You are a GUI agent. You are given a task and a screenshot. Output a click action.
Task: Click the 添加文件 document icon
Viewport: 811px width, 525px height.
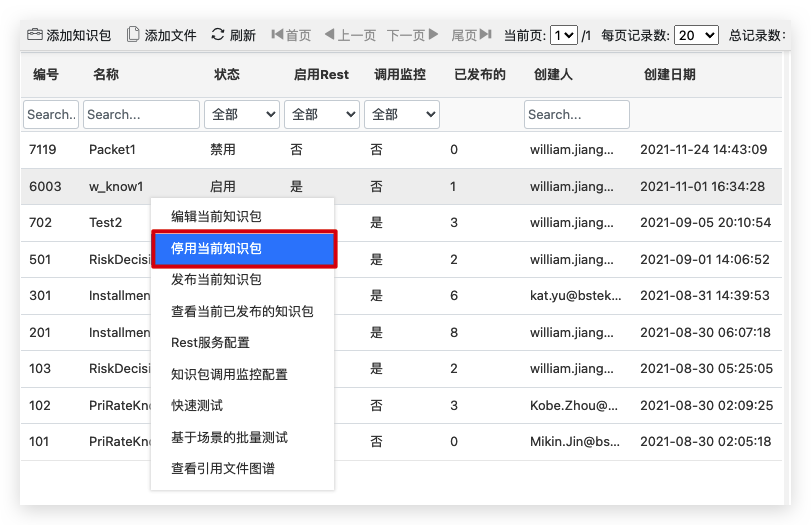pos(133,35)
